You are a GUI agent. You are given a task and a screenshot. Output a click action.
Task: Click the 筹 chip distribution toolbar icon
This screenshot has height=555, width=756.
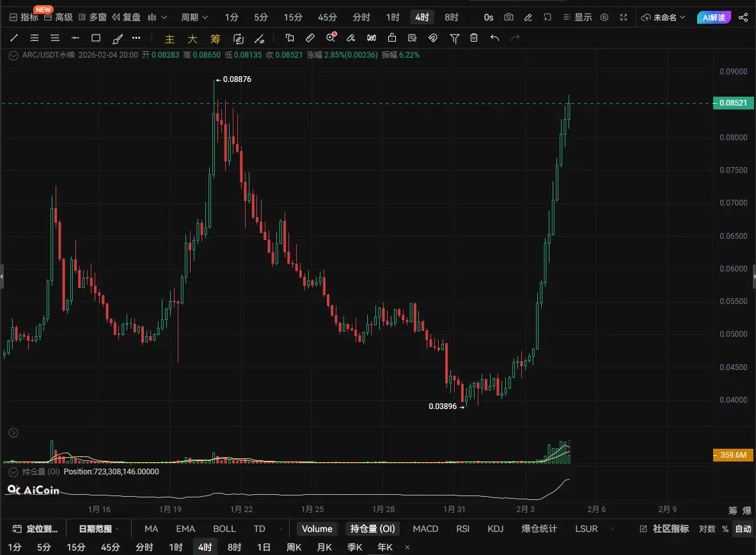215,38
